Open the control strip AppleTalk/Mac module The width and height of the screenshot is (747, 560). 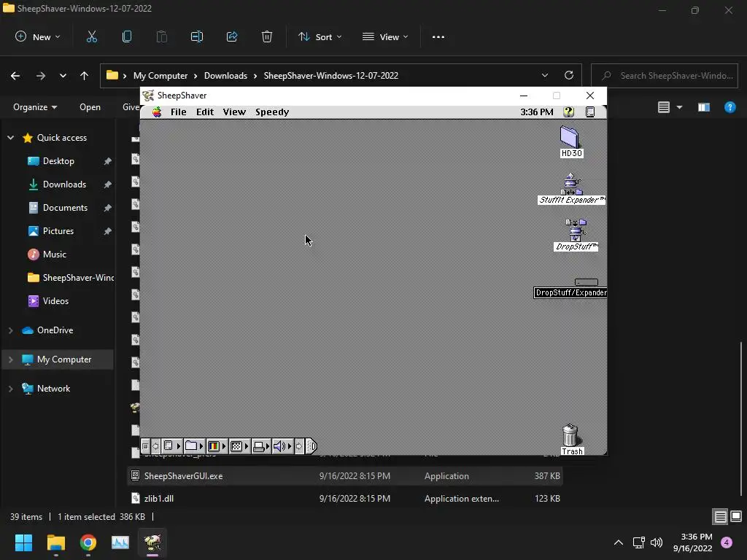pyautogui.click(x=172, y=446)
